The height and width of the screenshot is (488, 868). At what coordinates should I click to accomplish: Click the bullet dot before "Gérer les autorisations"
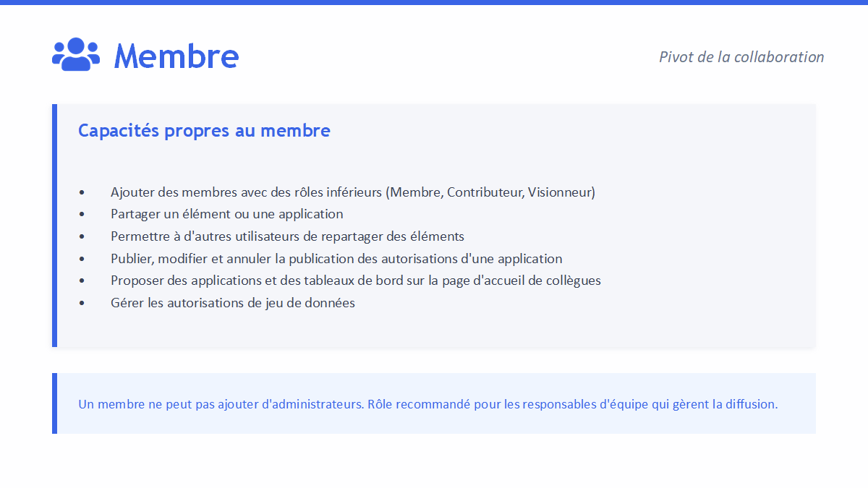click(82, 304)
